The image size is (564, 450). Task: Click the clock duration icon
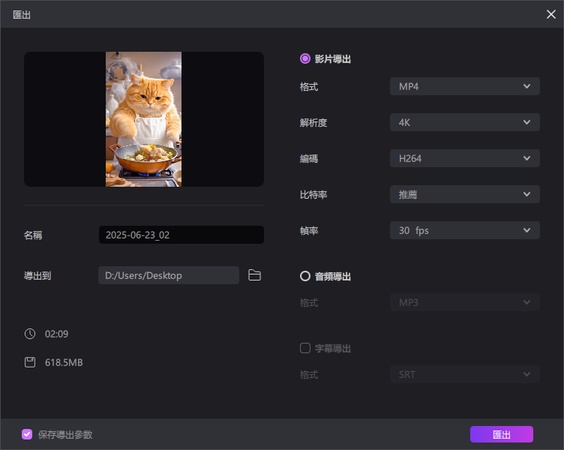30,333
